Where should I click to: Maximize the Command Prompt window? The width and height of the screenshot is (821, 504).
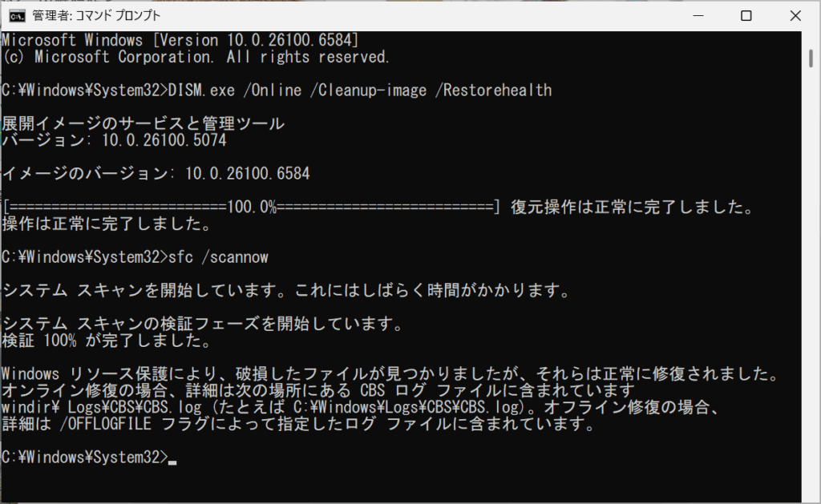click(746, 15)
